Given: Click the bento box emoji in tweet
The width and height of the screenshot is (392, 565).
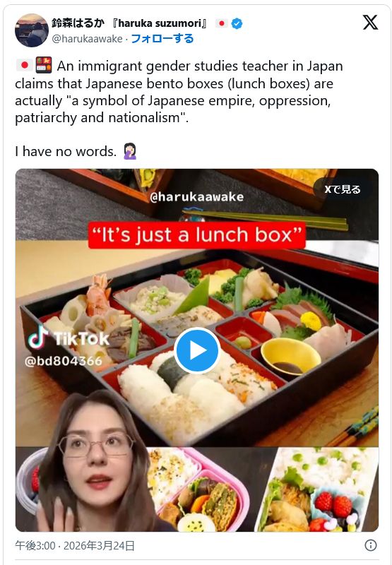Looking at the screenshot, I should [44, 65].
